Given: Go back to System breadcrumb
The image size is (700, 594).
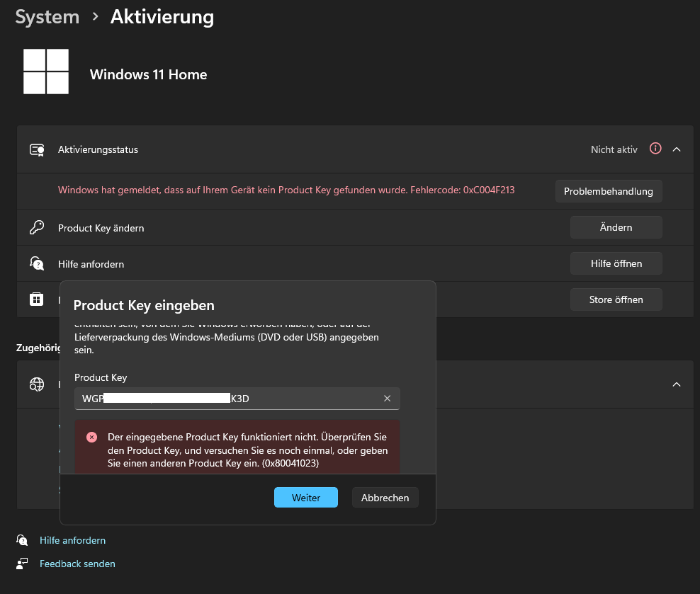Looking at the screenshot, I should coord(47,17).
